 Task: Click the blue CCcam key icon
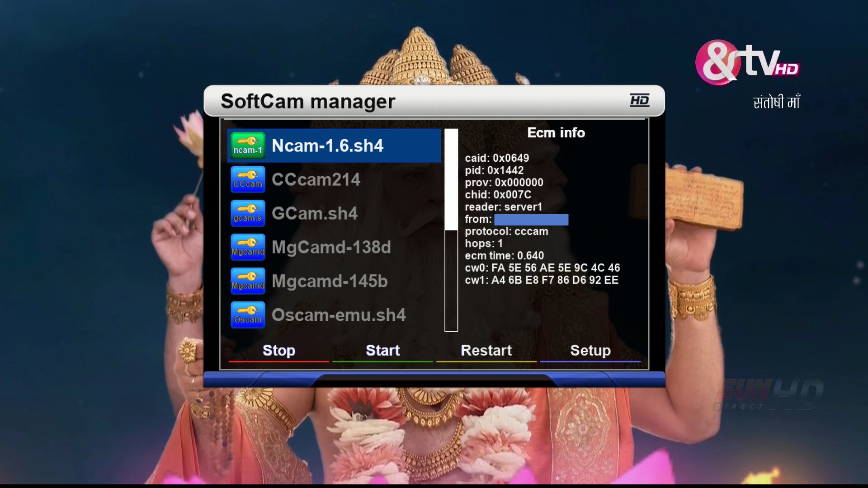pos(247,179)
